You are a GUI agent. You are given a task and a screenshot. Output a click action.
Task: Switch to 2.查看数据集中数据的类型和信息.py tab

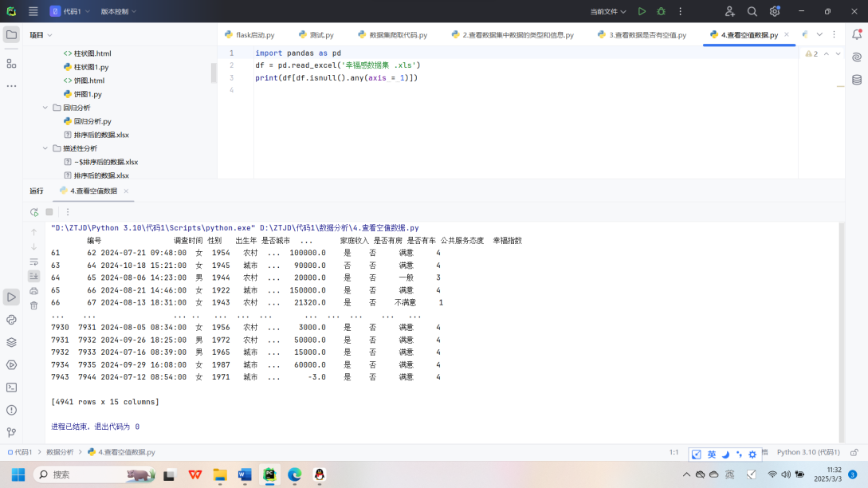pyautogui.click(x=512, y=35)
